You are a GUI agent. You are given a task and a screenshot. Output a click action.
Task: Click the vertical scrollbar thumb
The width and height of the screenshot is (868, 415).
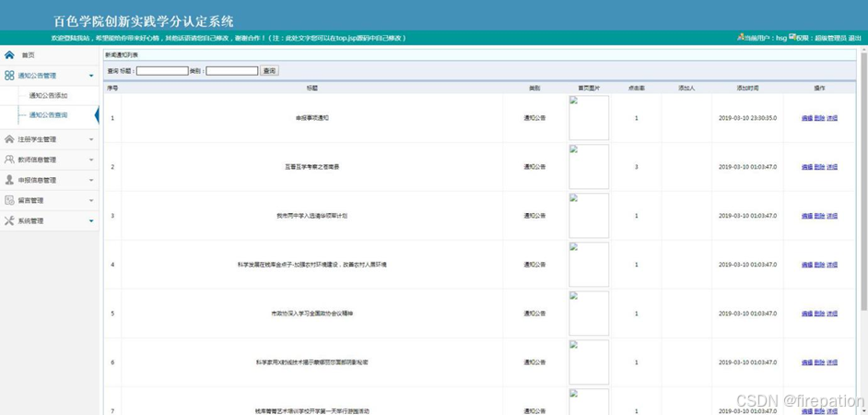point(863,183)
